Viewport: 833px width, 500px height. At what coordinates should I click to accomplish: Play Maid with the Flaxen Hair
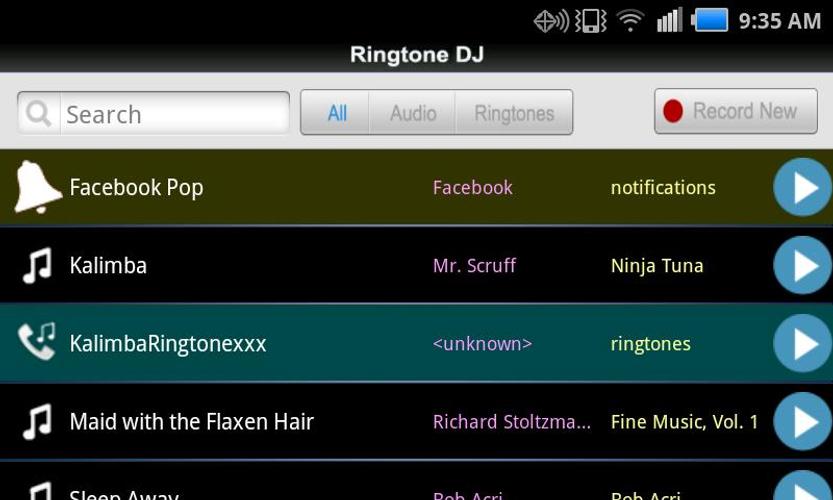[x=802, y=421]
